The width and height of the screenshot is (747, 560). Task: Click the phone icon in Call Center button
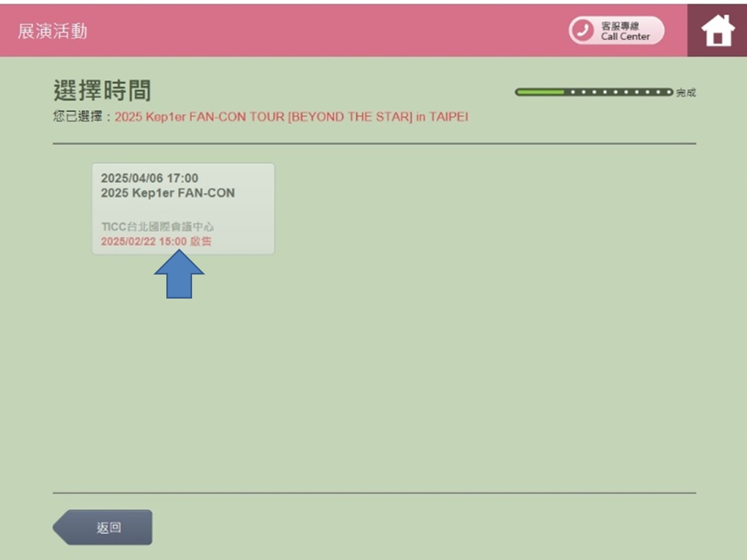(x=582, y=31)
